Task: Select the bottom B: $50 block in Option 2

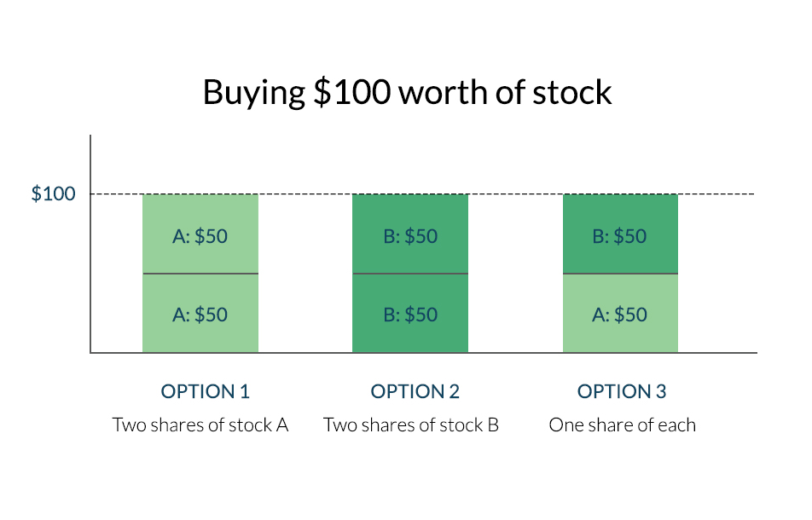Action: [x=410, y=314]
